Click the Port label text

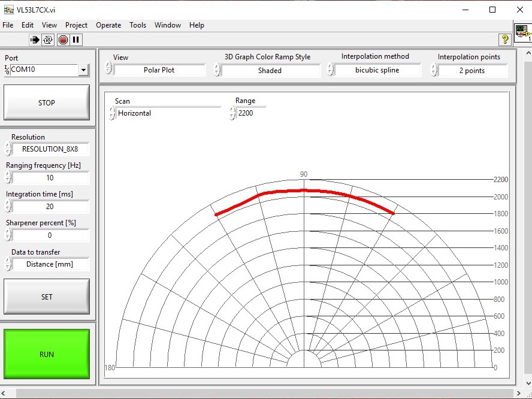point(11,58)
